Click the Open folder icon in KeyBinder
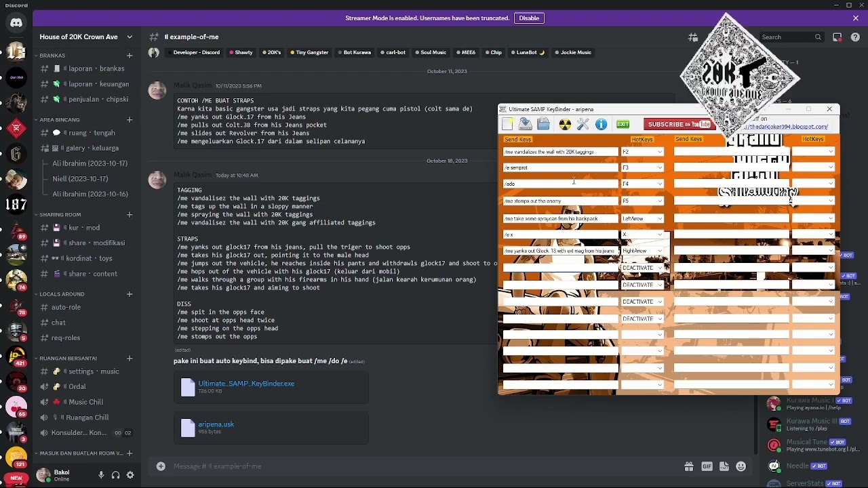 coord(543,124)
